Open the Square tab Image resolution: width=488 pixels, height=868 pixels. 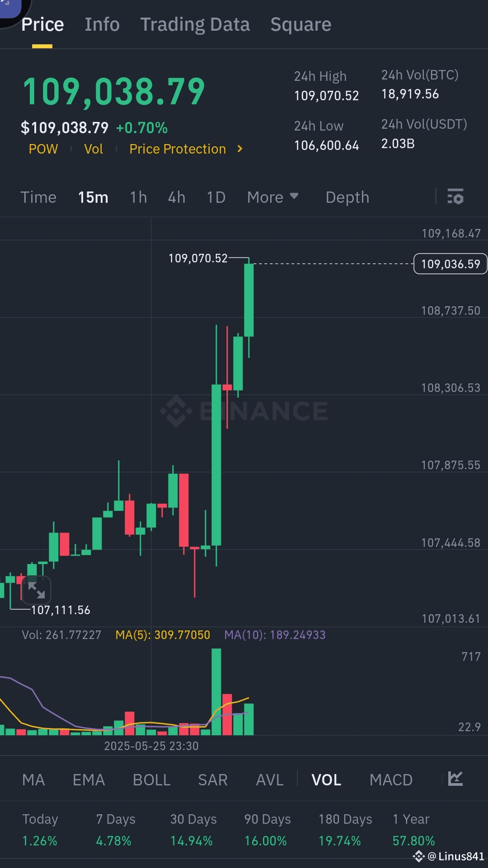coord(301,24)
